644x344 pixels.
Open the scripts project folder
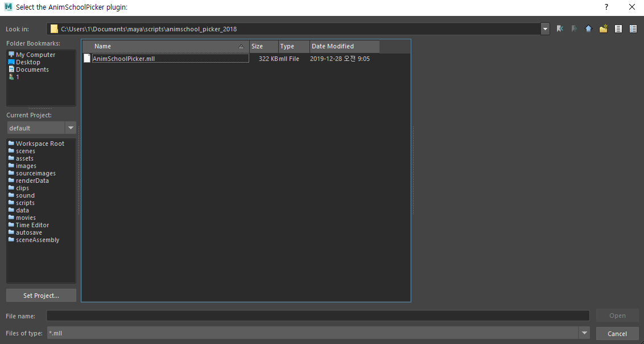[x=25, y=203]
